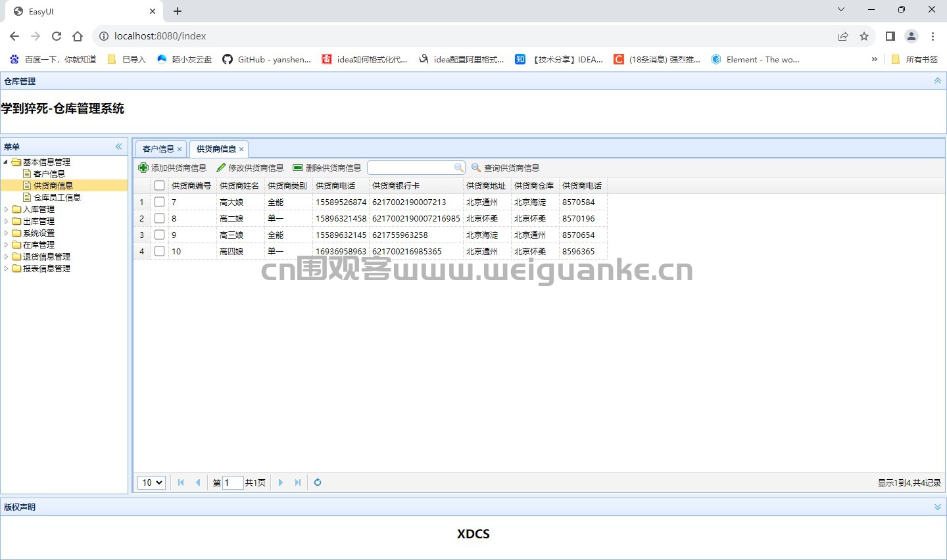The image size is (947, 560).
Task: Sort by the 供货商编号 column header
Action: 191,185
